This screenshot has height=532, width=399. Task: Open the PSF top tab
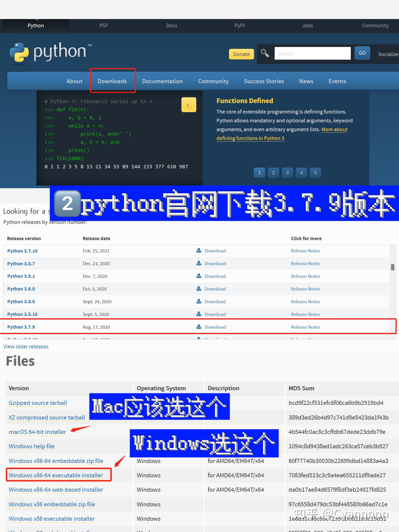[x=104, y=26]
